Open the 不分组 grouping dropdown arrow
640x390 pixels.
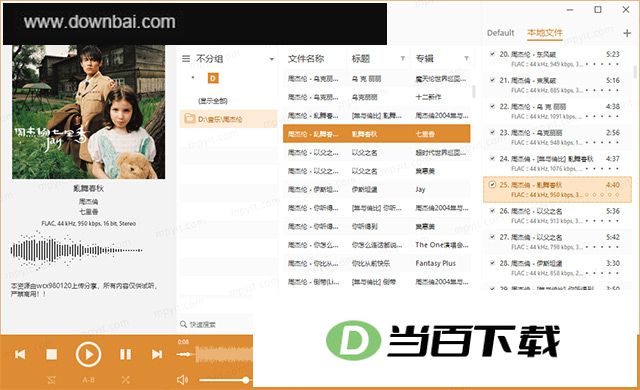pos(271,59)
